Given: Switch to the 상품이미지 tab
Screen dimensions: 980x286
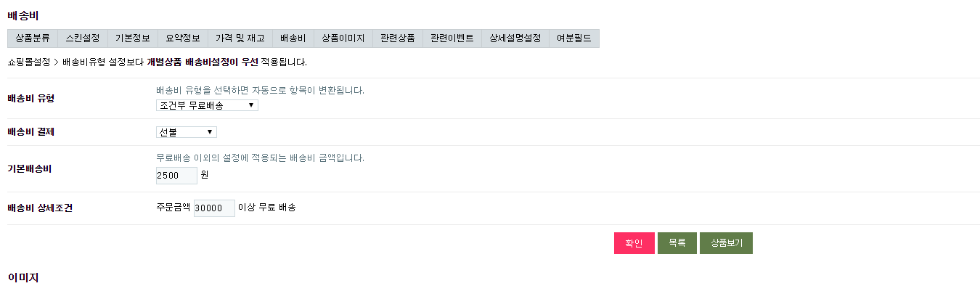Looking at the screenshot, I should (343, 38).
